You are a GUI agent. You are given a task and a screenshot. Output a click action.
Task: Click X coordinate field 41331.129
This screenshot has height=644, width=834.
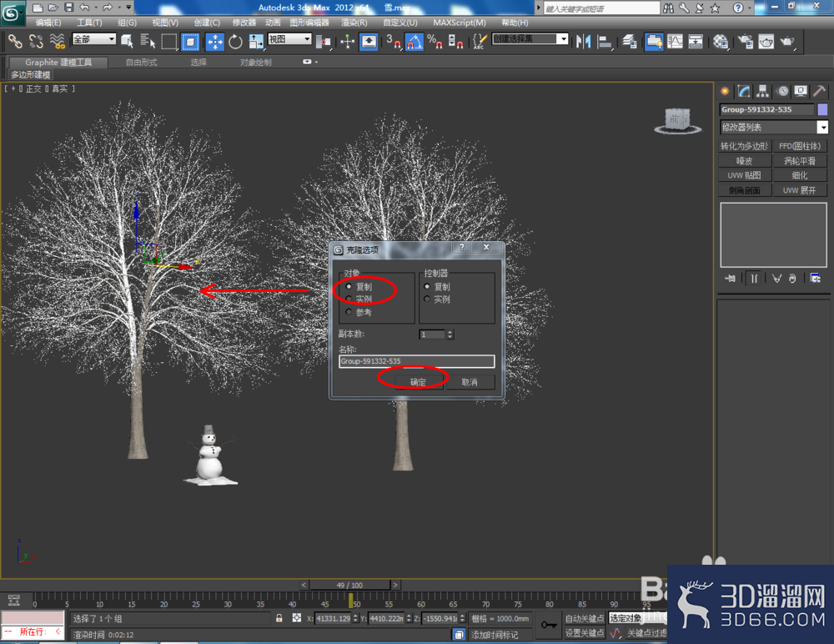334,618
